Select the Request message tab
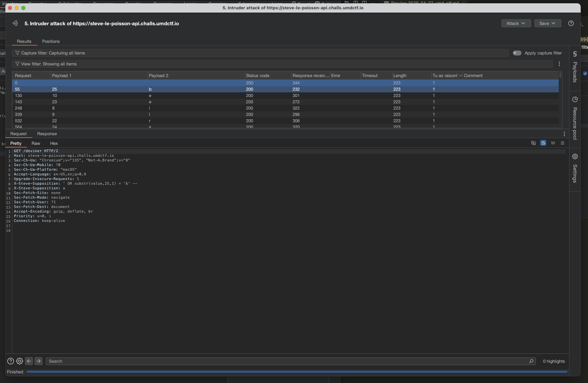 point(18,134)
